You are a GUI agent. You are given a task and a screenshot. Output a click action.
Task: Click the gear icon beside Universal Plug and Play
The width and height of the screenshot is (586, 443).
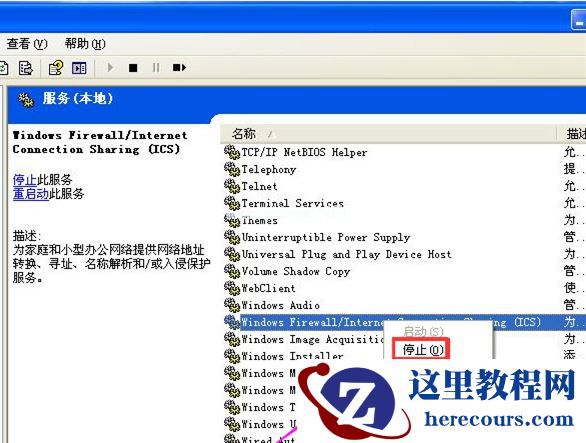coord(232,254)
